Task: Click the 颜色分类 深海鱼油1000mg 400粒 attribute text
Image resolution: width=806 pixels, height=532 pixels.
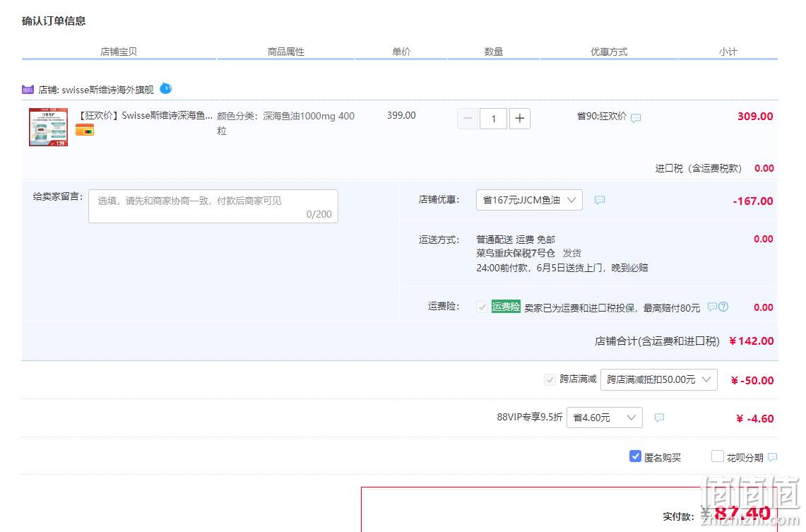Action: (286, 124)
